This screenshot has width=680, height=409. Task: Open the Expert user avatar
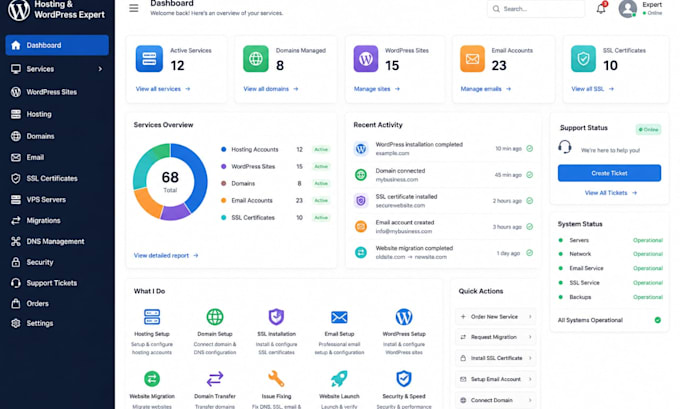(628, 9)
